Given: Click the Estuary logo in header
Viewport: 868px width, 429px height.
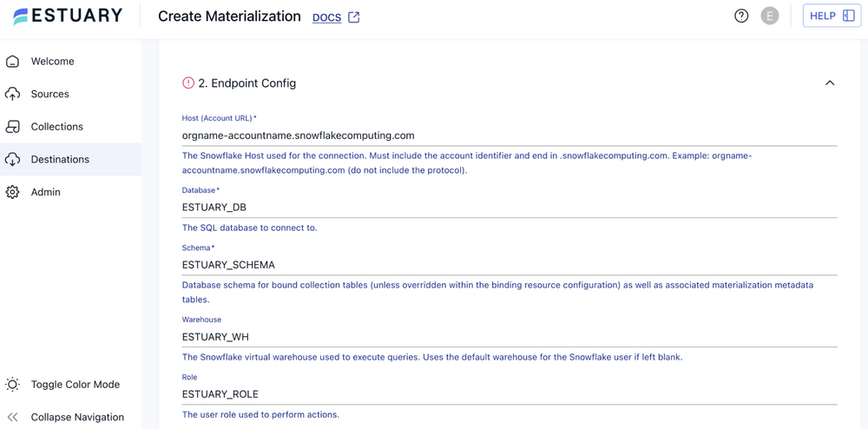Looking at the screenshot, I should 68,16.
